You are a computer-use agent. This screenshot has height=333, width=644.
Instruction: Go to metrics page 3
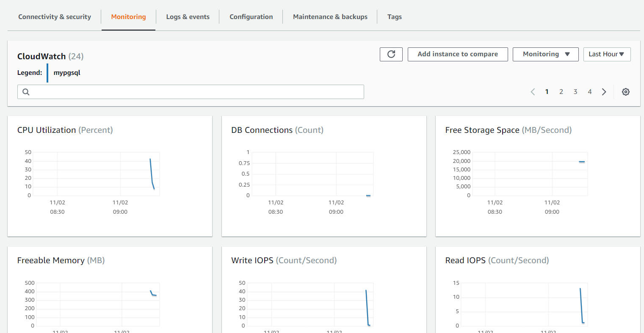[x=575, y=92]
